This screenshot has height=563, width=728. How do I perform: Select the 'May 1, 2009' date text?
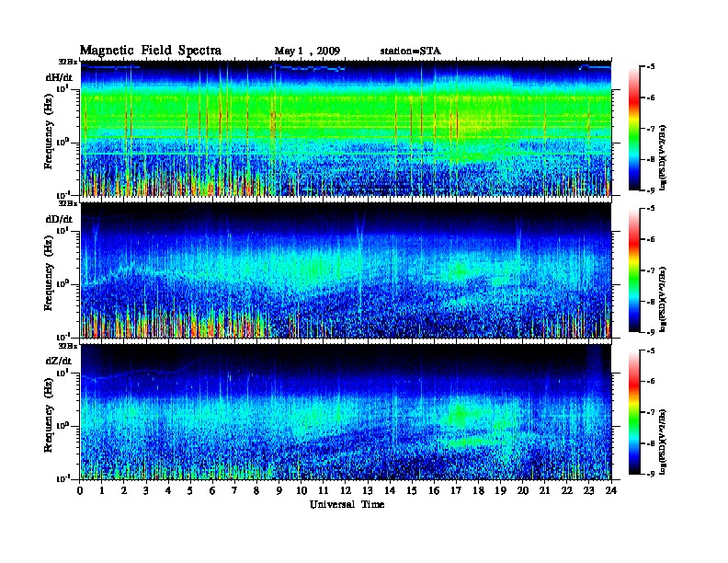pos(307,52)
